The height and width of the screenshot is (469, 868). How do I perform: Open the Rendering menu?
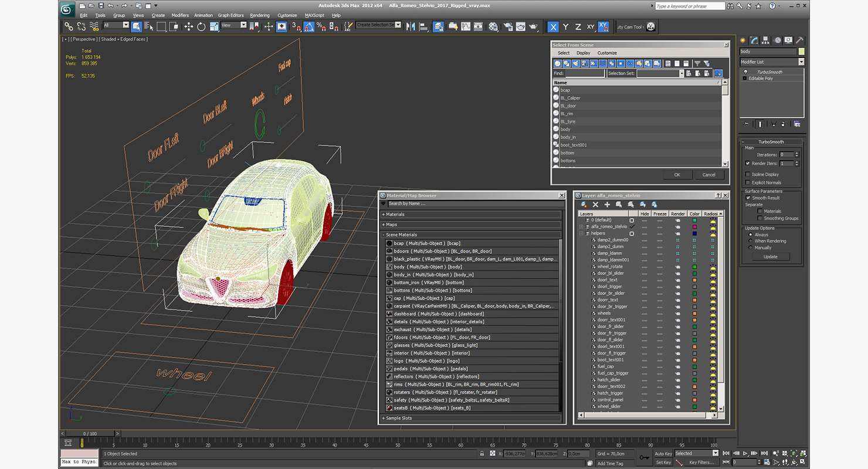(x=260, y=15)
